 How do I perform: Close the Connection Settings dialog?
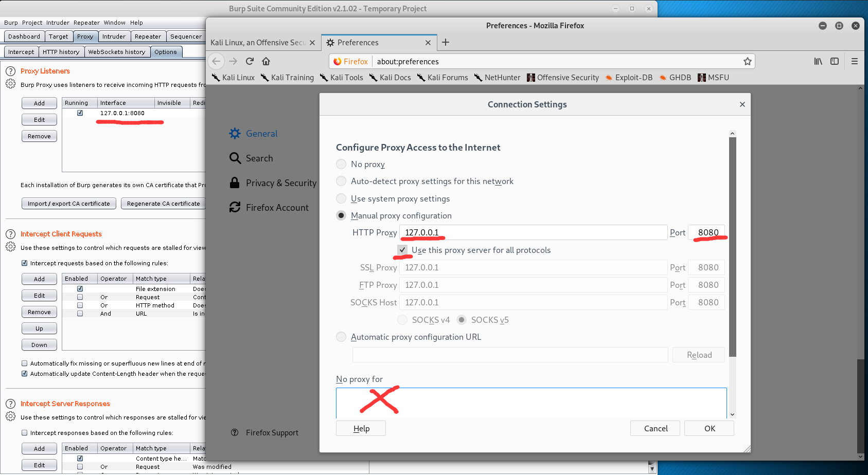click(x=742, y=104)
